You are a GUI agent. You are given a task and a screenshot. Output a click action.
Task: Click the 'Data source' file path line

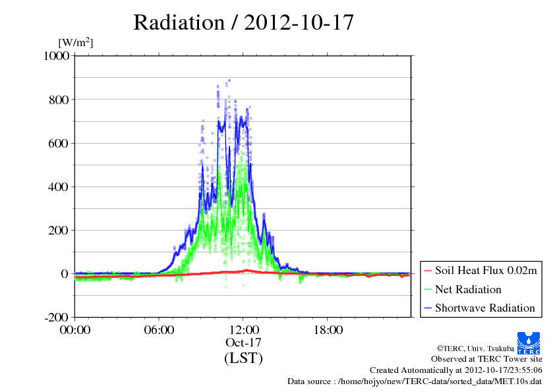click(415, 381)
